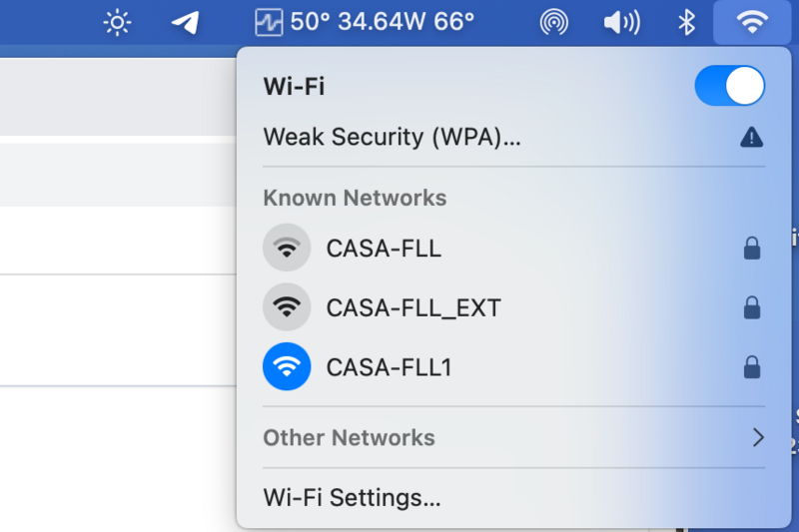The image size is (799, 532).
Task: Select the CASA-FLL_EXT network
Action: (x=413, y=307)
